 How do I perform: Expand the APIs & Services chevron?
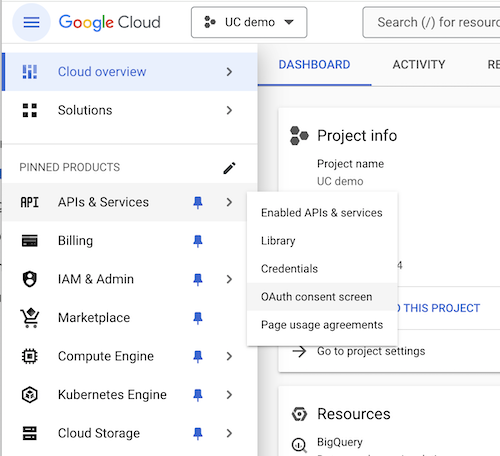point(229,202)
